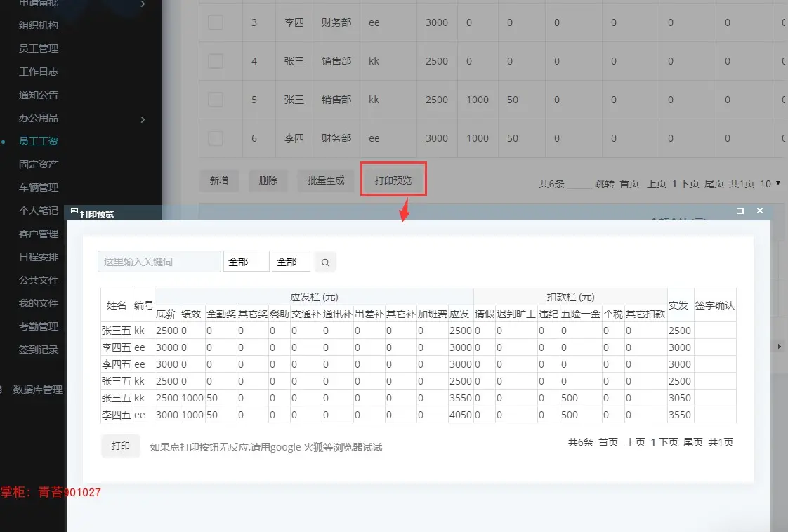
Task: Open 数据库管理 sidebar section
Action: tap(38, 390)
